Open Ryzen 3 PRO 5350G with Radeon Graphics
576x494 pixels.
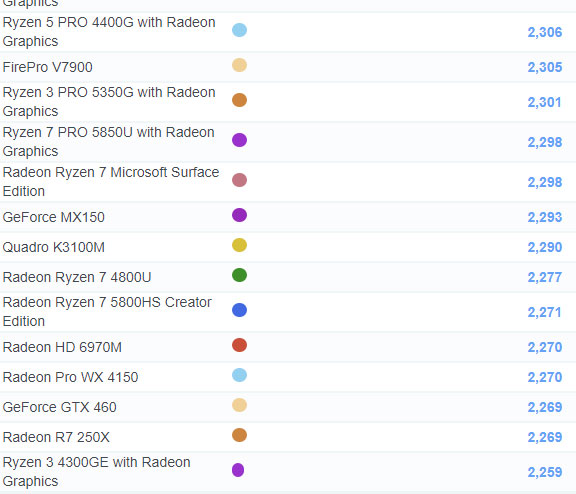coord(109,102)
